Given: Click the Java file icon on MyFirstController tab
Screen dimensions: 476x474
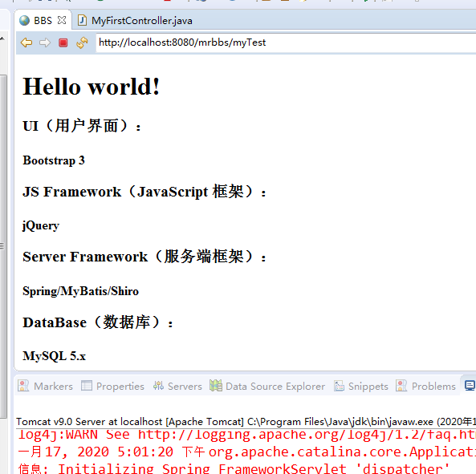Looking at the screenshot, I should 82,20.
